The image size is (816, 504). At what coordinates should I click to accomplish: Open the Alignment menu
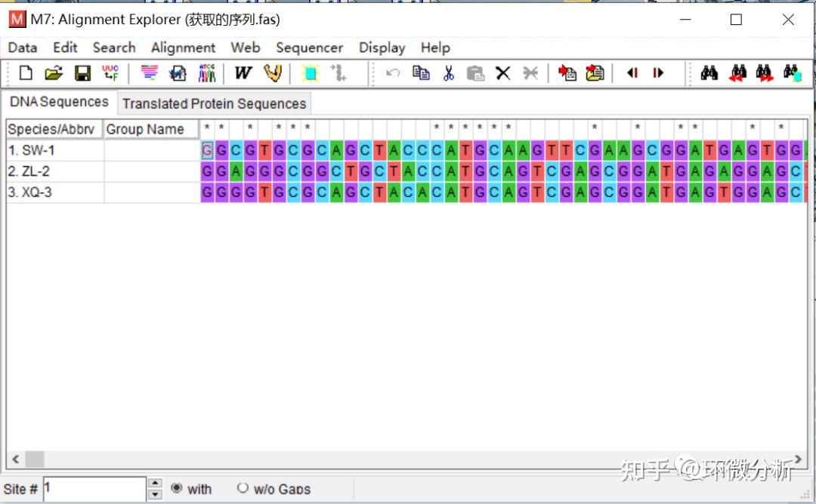pyautogui.click(x=183, y=48)
